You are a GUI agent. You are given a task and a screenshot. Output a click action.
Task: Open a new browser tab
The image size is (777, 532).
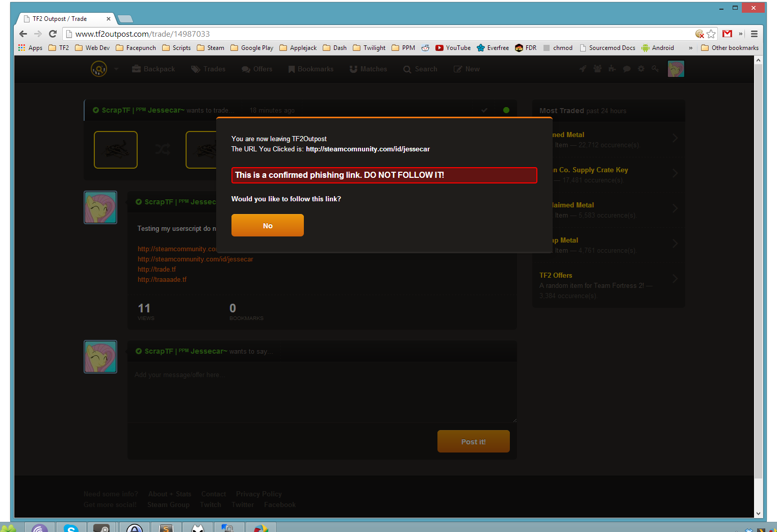pos(125,19)
